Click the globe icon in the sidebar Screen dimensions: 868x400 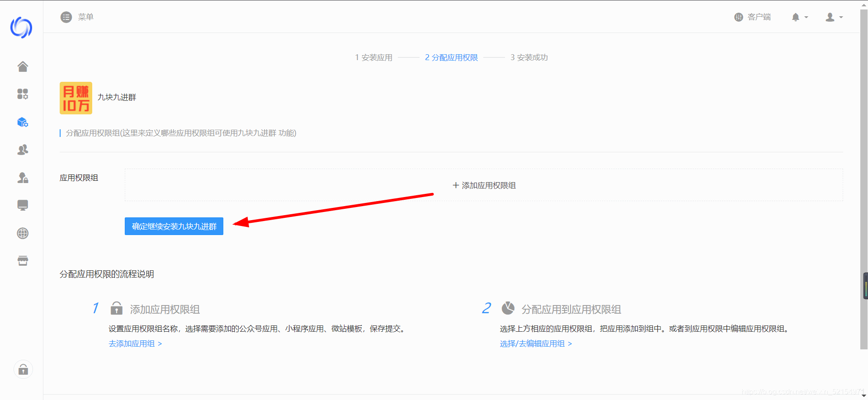(23, 233)
